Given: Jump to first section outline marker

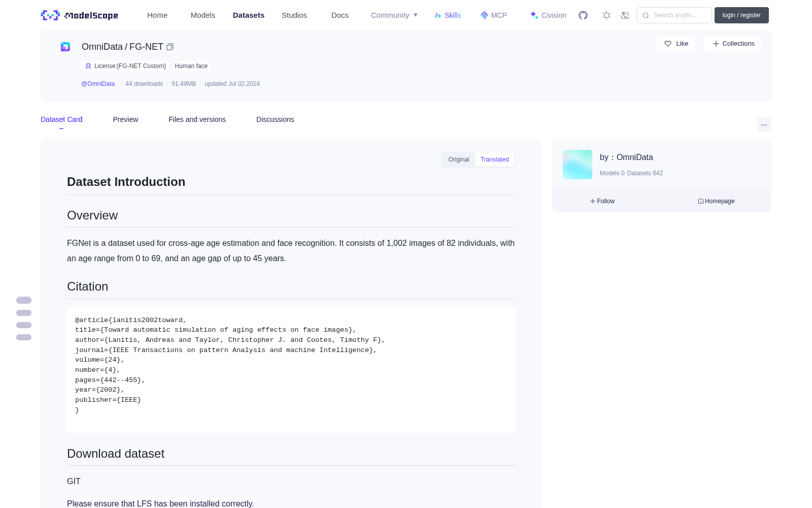Looking at the screenshot, I should (x=24, y=300).
